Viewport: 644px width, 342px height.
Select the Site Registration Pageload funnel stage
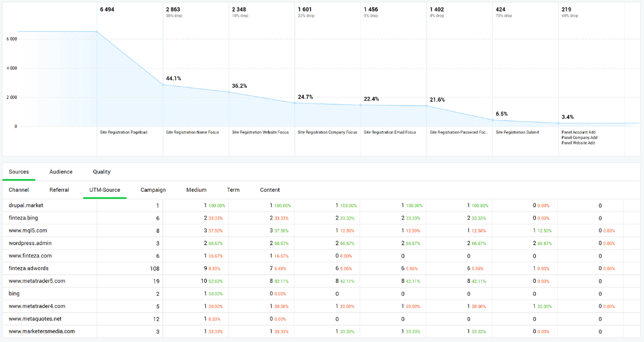[124, 132]
